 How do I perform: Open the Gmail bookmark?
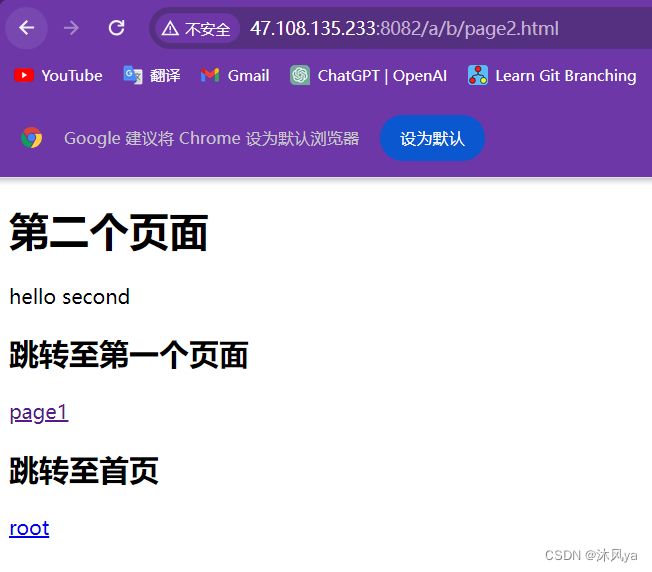point(235,76)
